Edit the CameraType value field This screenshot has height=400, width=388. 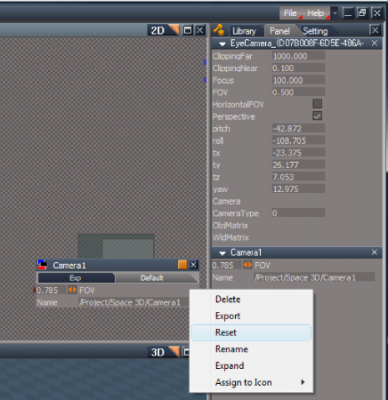pyautogui.click(x=298, y=213)
